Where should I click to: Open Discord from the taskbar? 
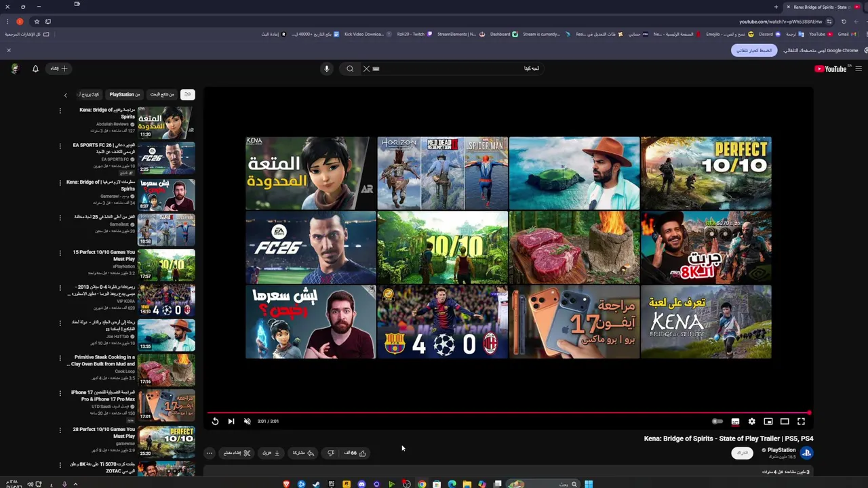click(x=361, y=484)
